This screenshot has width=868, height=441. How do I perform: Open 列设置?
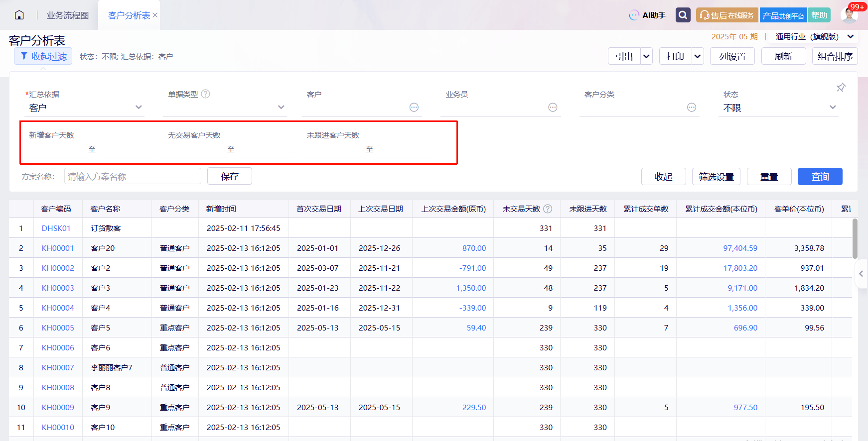coord(732,56)
